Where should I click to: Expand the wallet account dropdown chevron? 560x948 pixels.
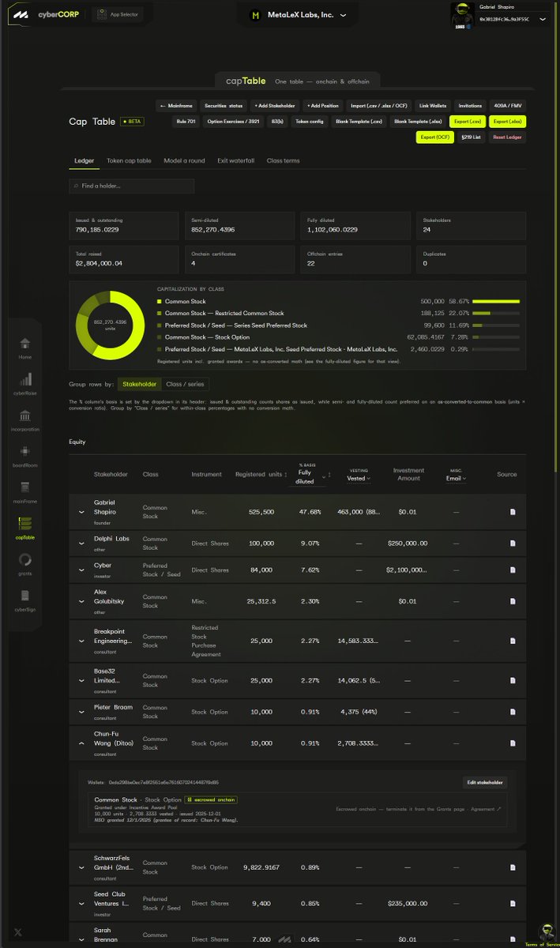coord(542,18)
